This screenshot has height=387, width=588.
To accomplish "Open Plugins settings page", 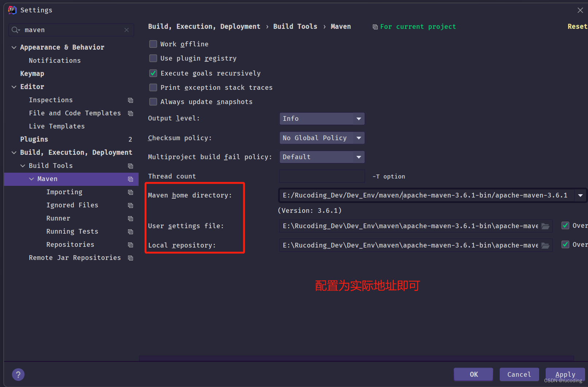I will [x=34, y=139].
